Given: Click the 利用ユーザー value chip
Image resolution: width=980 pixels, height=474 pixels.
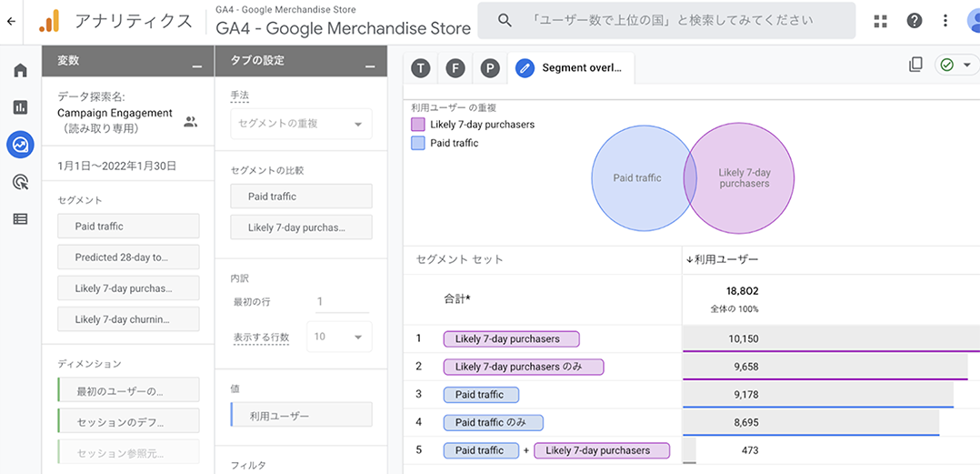Looking at the screenshot, I should coord(301,415).
